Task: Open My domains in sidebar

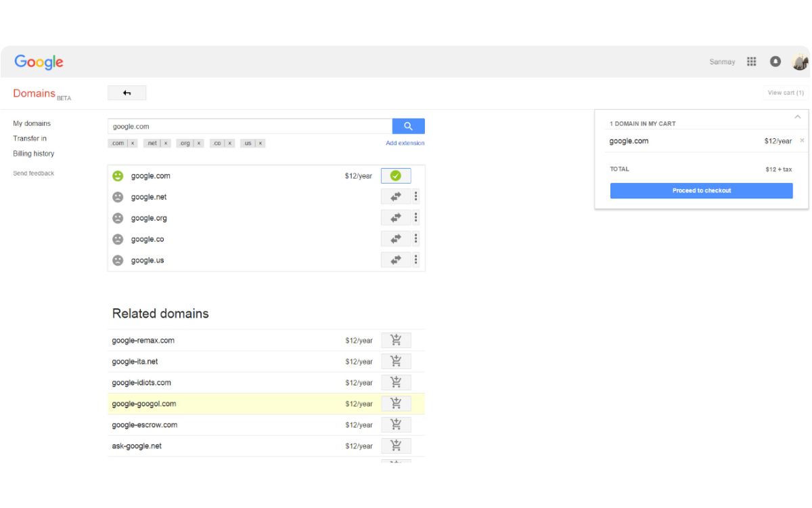Action: [32, 124]
